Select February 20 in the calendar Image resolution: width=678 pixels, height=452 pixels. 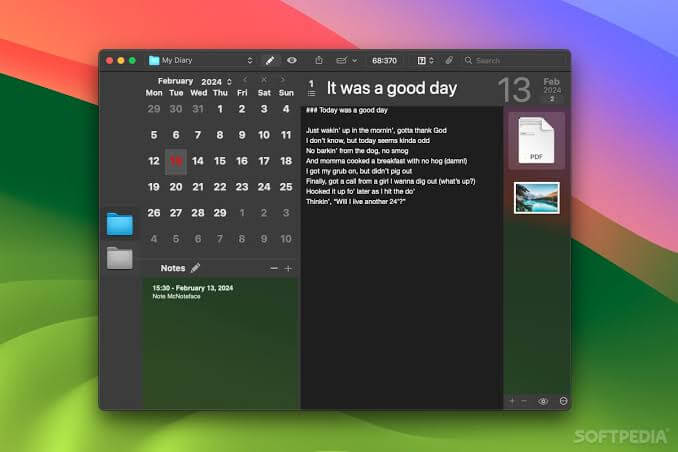(176, 187)
